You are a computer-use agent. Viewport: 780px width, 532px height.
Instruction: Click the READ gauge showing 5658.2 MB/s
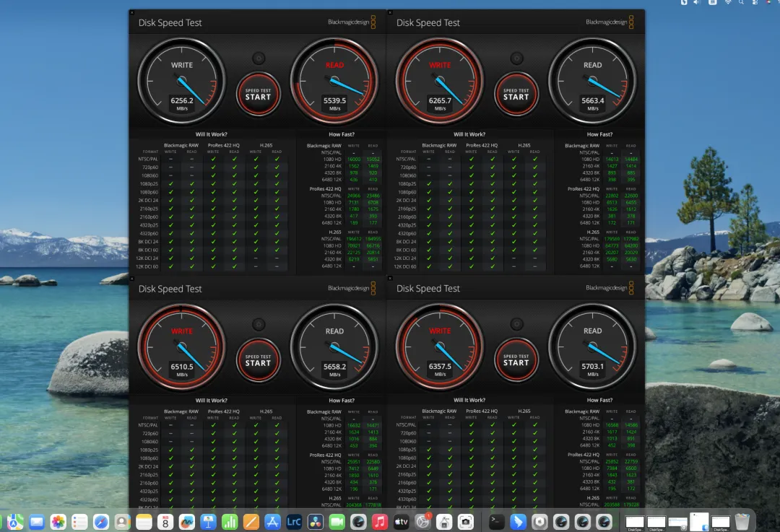334,347
